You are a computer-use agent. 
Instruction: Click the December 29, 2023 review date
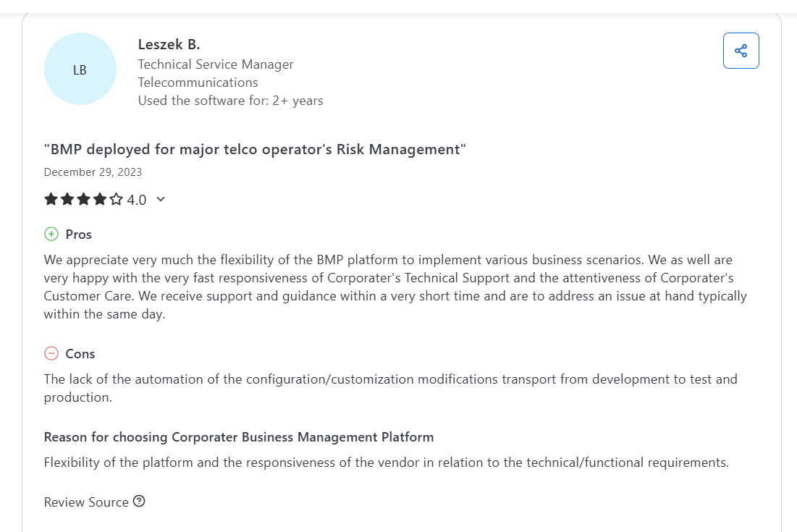[x=93, y=172]
